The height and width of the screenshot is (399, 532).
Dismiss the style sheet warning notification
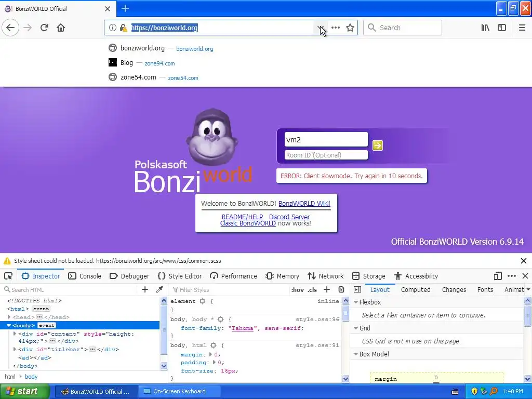point(524,261)
